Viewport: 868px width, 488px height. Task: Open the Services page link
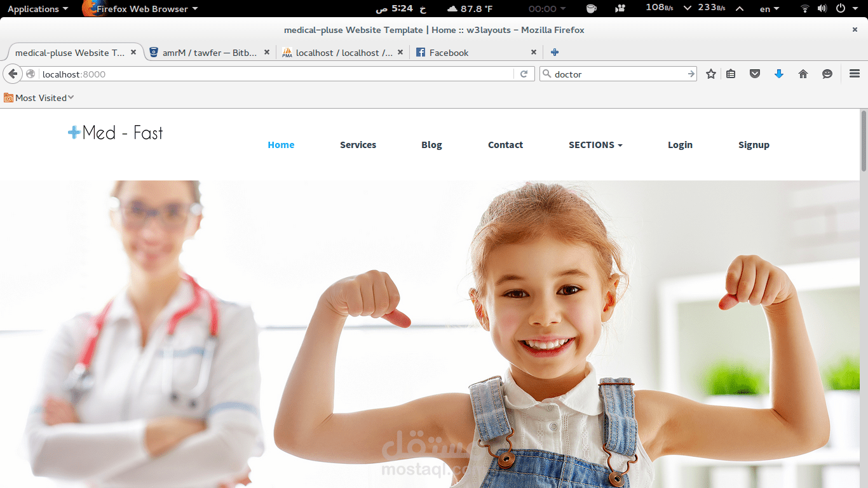pyautogui.click(x=358, y=145)
